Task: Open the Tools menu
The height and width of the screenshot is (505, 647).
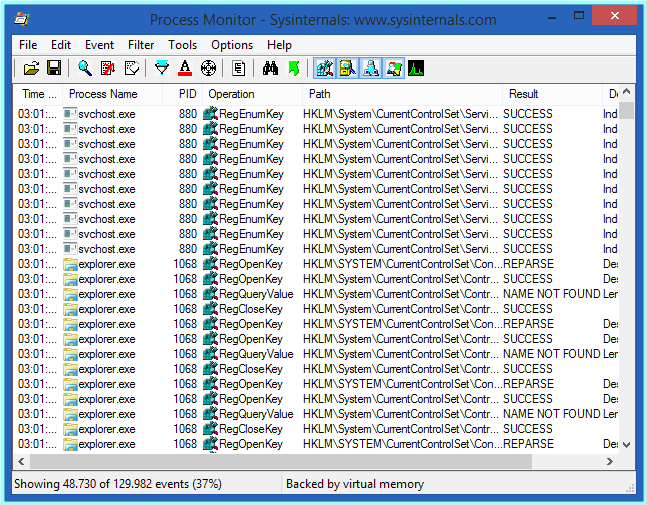Action: [182, 45]
